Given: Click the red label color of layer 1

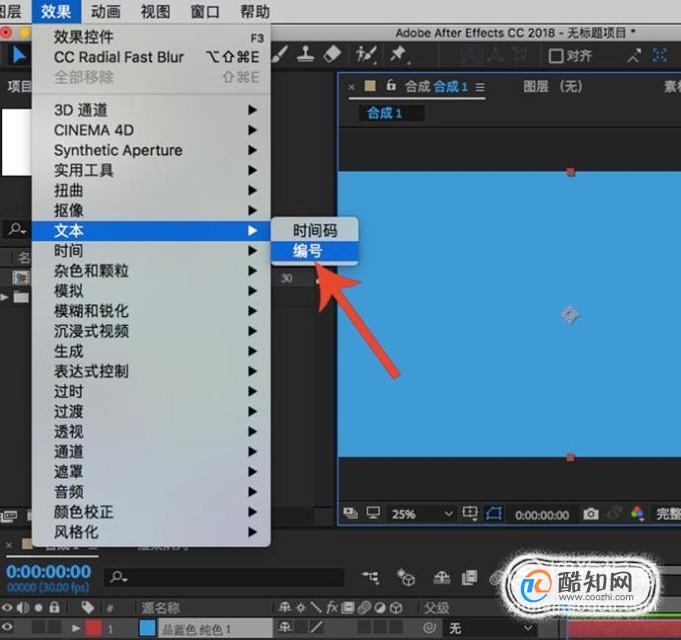Looking at the screenshot, I should pos(93,628).
